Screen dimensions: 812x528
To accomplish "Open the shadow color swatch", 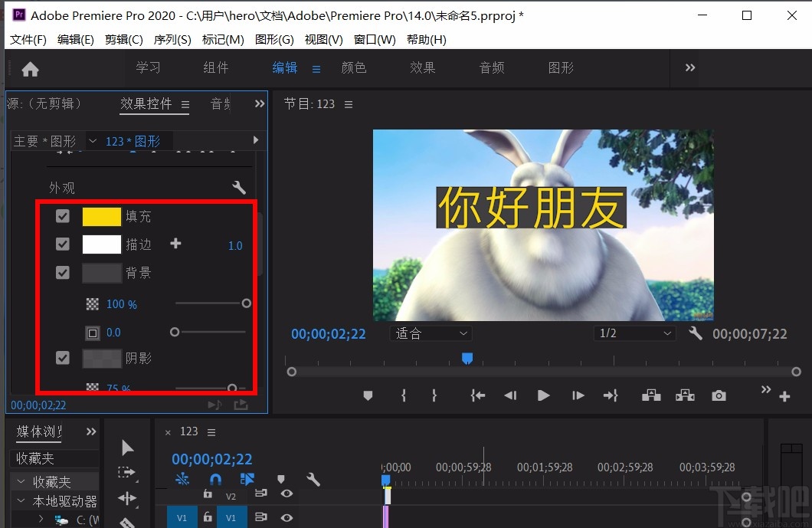I will click(x=101, y=358).
